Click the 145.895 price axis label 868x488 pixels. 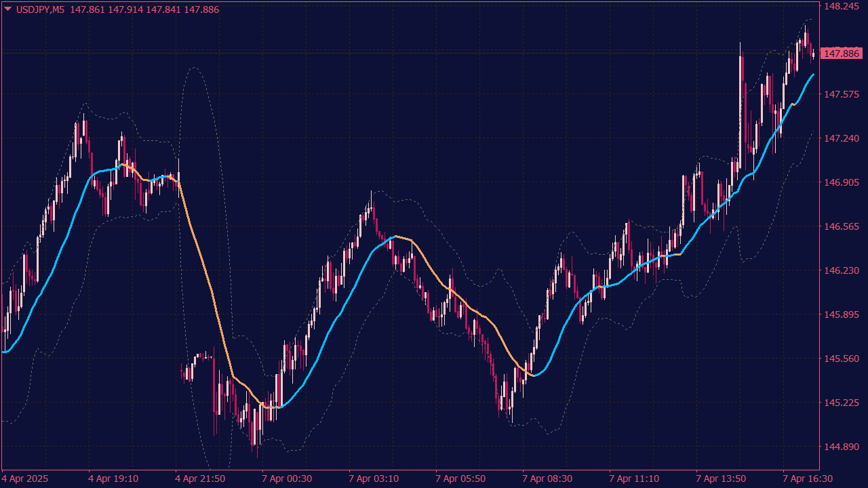(841, 314)
